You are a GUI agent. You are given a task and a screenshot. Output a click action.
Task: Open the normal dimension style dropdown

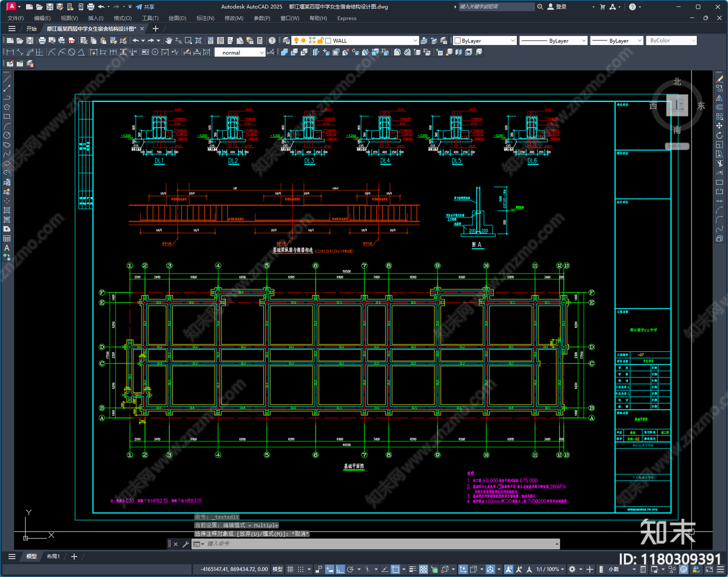(x=262, y=52)
